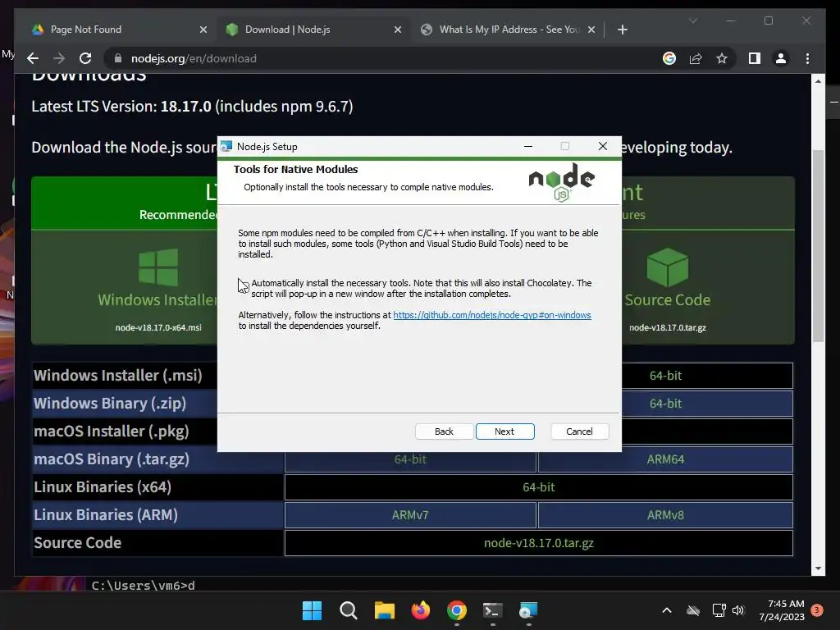Open Windows taskbar Search
Screen dimensions: 840x630
coord(348,610)
